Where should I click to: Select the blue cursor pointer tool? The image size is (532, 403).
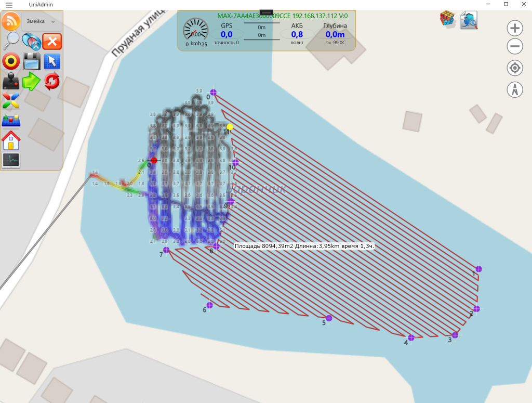(52, 61)
